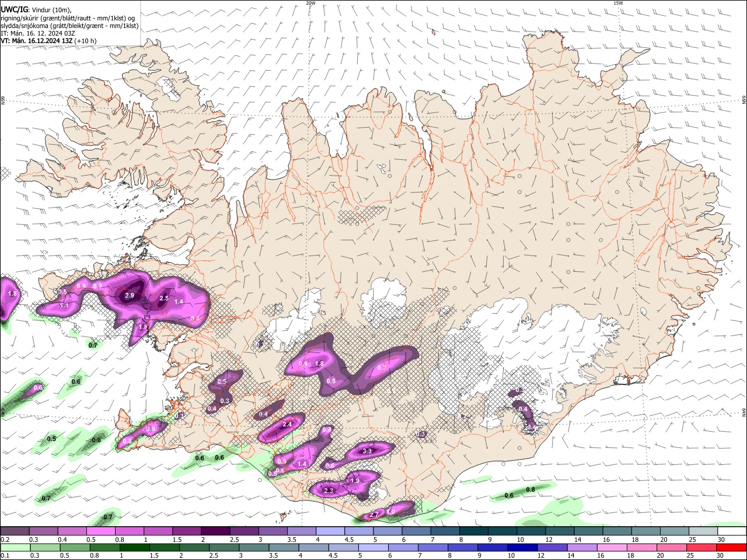The height and width of the screenshot is (560, 747).
Task: Click the 20W longitude label
Action: click(x=310, y=3)
